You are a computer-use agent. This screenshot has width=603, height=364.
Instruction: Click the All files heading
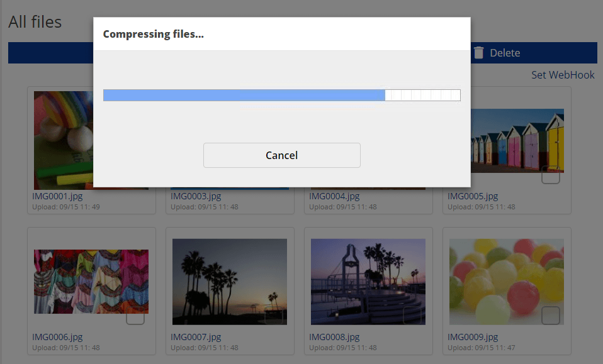tap(34, 21)
